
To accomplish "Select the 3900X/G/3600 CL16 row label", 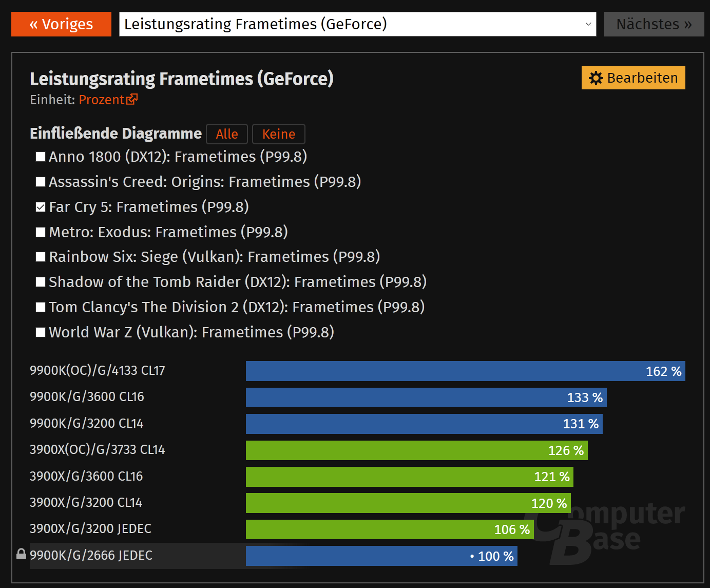I will click(x=86, y=477).
